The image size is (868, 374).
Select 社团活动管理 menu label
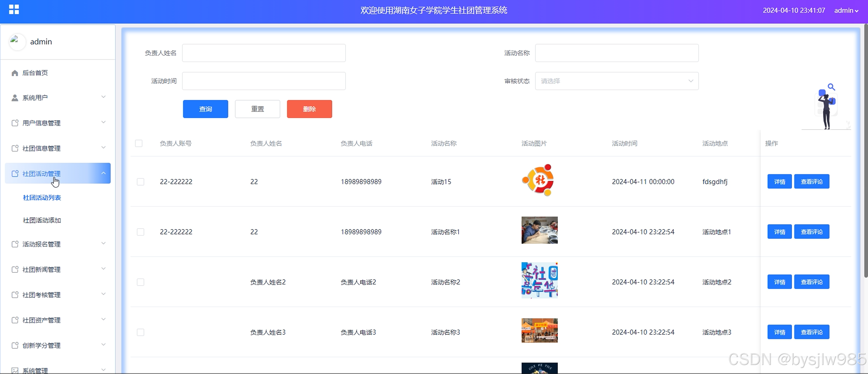42,174
